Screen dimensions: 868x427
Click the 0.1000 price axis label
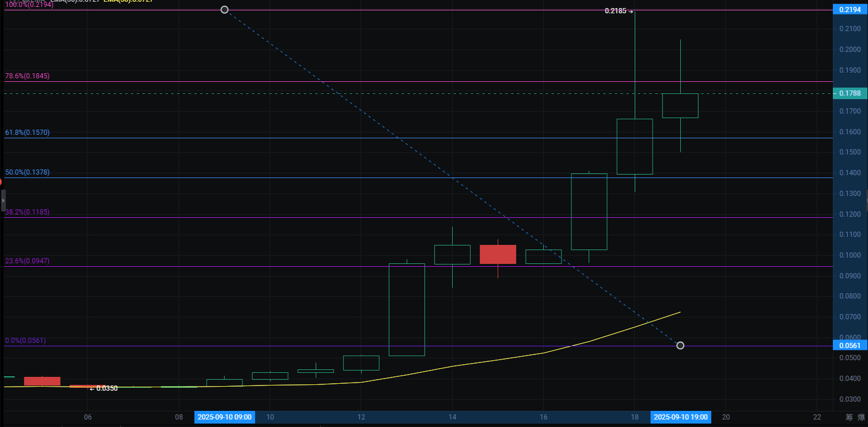pyautogui.click(x=851, y=255)
